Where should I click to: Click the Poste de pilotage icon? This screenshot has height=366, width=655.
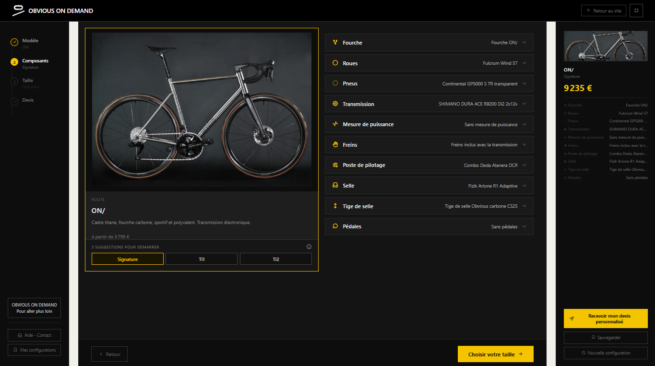335,165
